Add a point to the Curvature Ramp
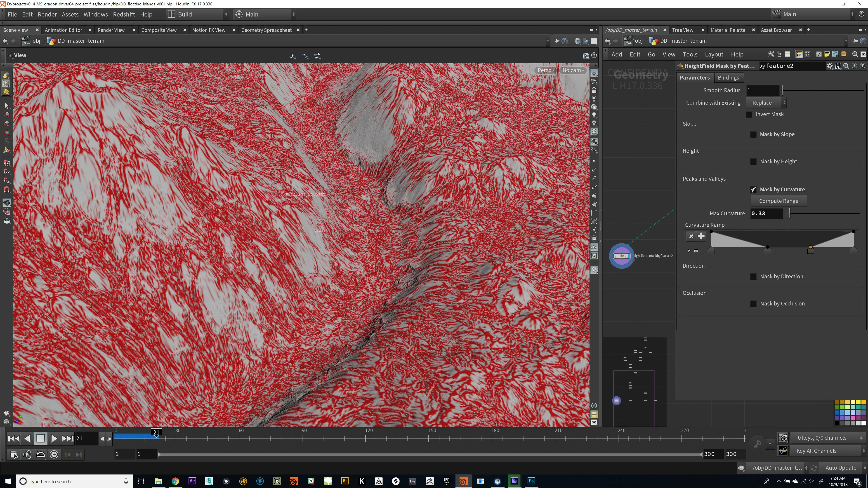Screen dimensions: 868x488 point(701,236)
